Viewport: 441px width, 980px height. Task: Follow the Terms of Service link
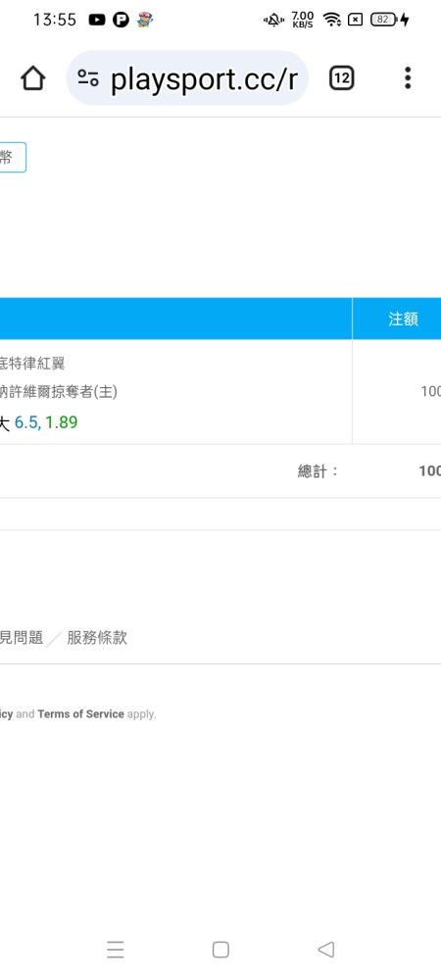tap(80, 713)
